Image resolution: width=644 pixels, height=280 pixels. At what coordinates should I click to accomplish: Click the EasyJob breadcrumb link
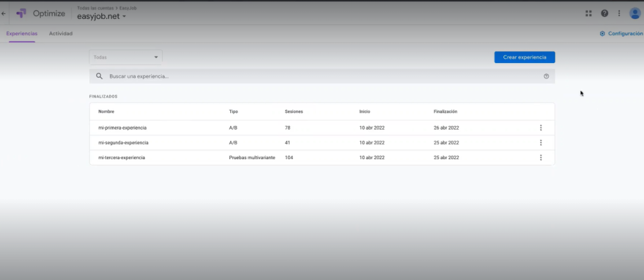(128, 8)
